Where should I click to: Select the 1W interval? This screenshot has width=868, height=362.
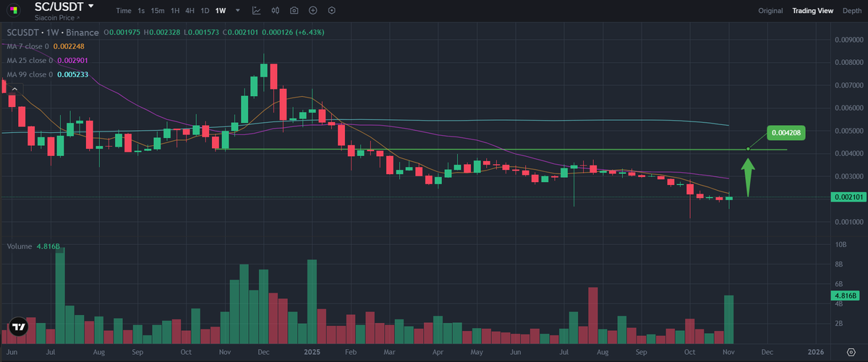coord(221,11)
